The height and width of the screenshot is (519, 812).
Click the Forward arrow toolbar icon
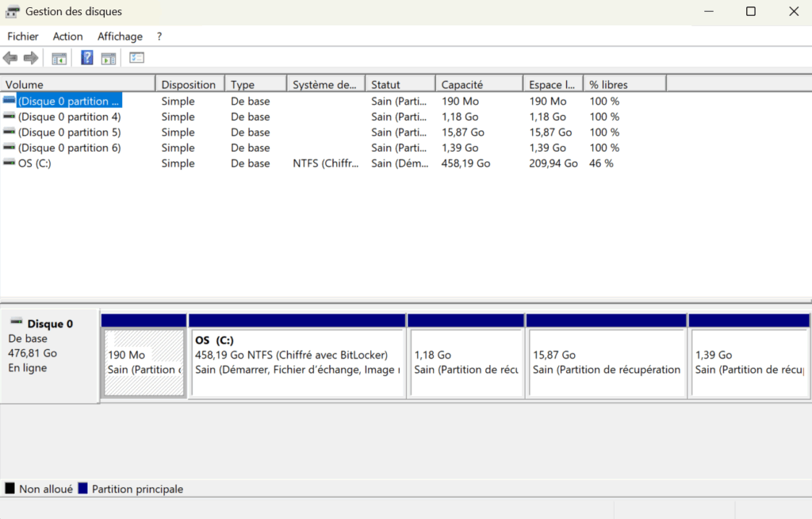click(x=31, y=58)
